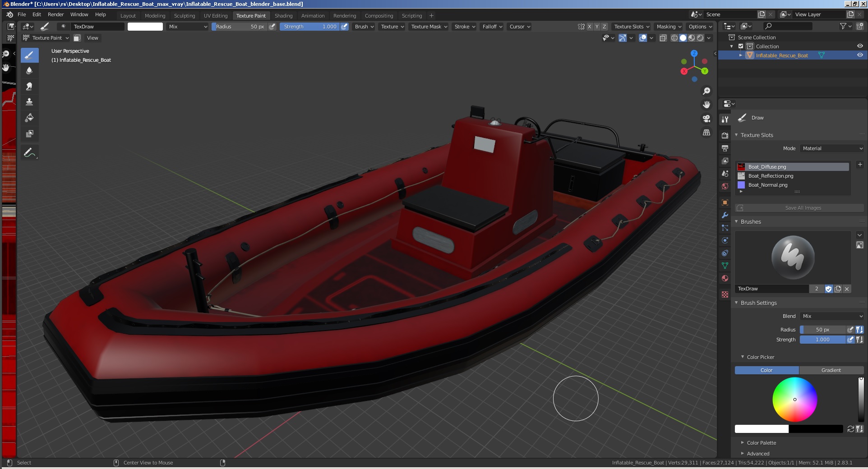868x469 pixels.
Task: Expand Inflatable_Rescue_Boat in outliner
Action: coord(740,55)
